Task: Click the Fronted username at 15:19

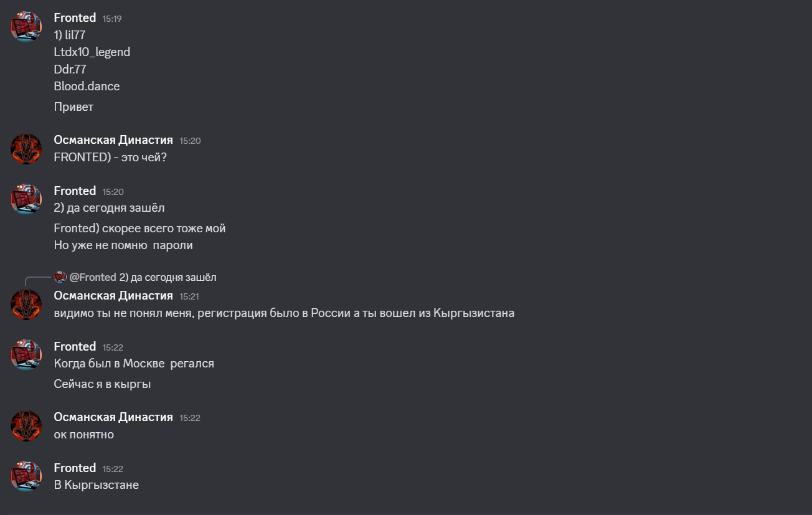Action: 75,18
